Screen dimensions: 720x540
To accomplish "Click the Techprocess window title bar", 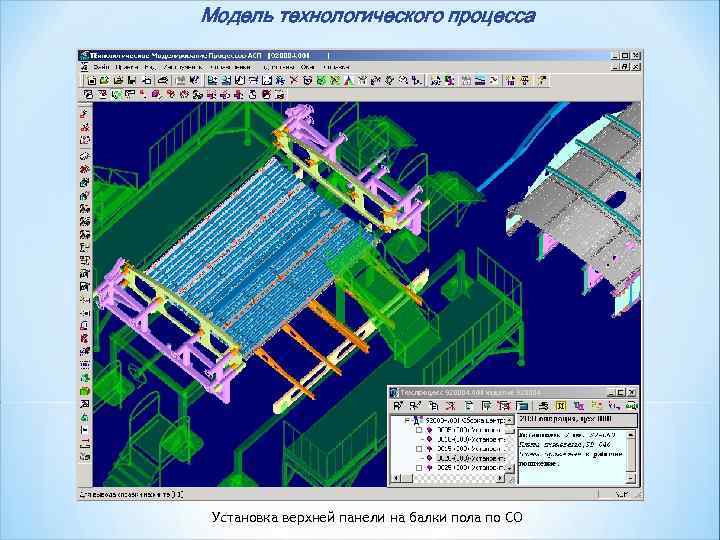I will coord(513,393).
